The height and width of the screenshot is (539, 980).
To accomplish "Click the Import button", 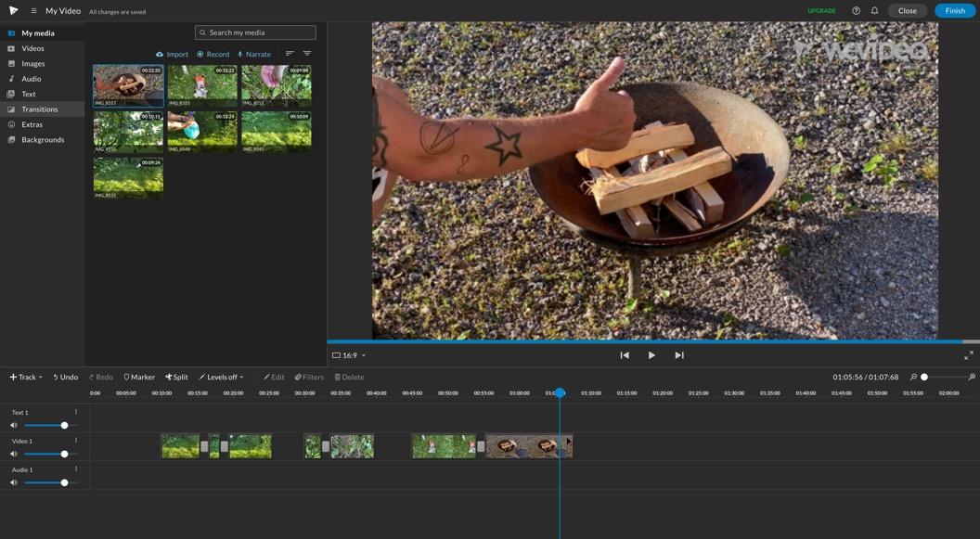I will click(172, 55).
